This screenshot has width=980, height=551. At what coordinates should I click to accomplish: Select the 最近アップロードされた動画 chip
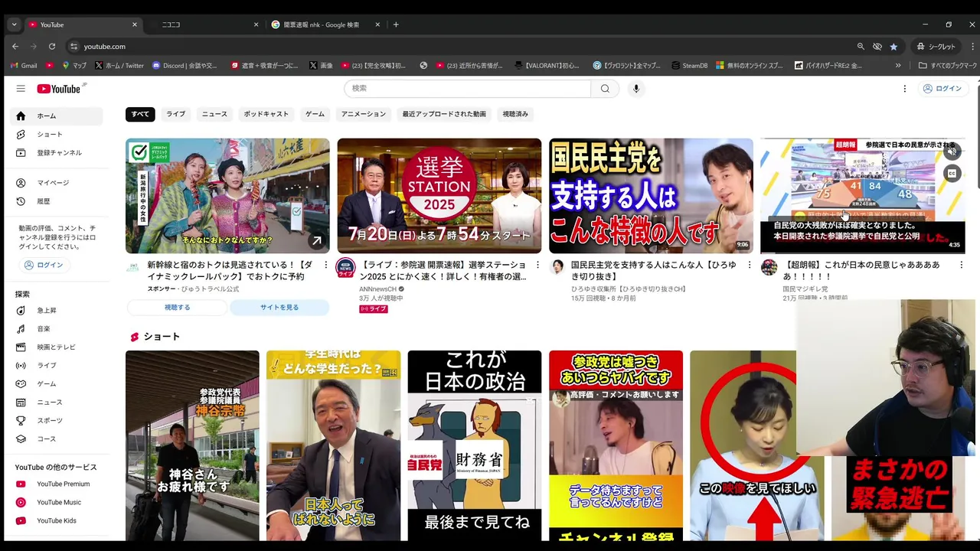tap(444, 114)
